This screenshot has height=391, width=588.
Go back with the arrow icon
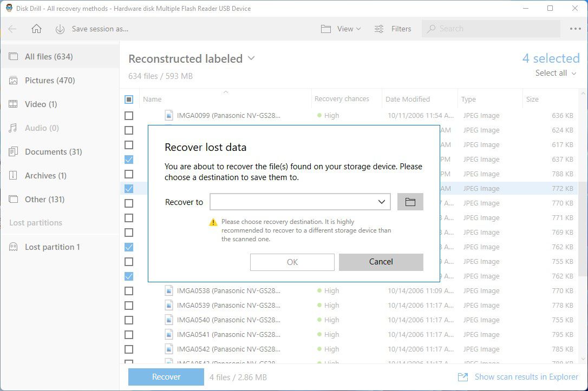click(x=12, y=29)
